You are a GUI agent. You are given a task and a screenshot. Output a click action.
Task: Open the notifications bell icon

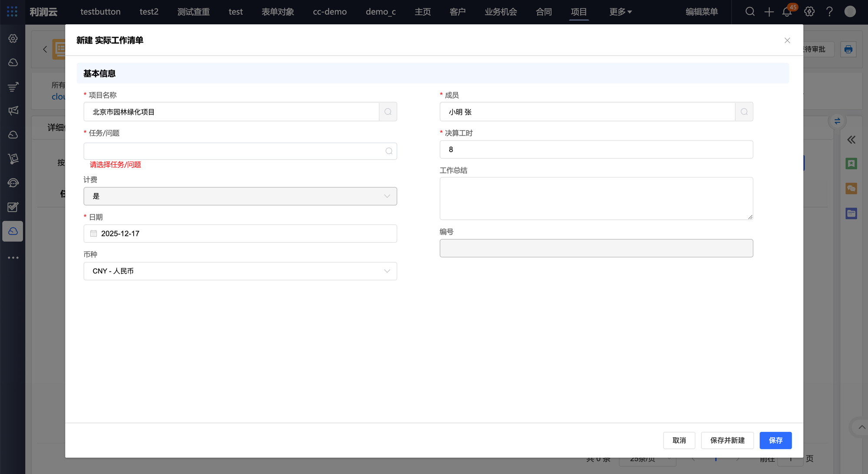(787, 12)
